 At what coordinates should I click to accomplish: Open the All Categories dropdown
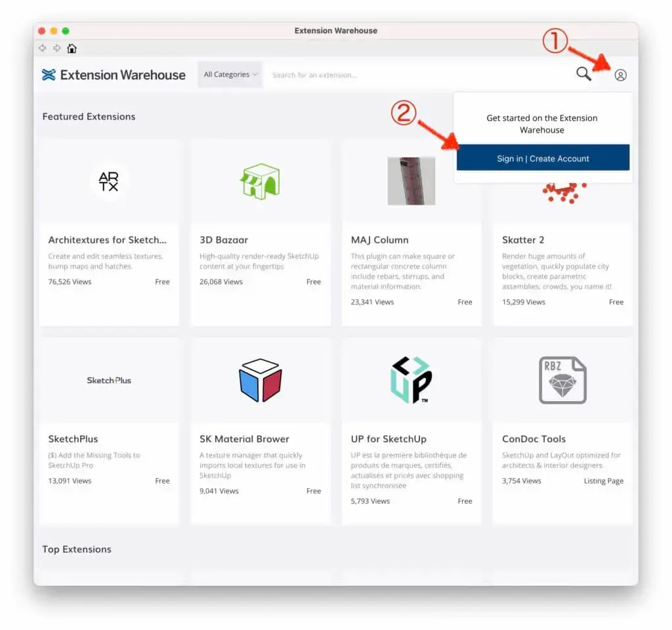click(x=230, y=75)
